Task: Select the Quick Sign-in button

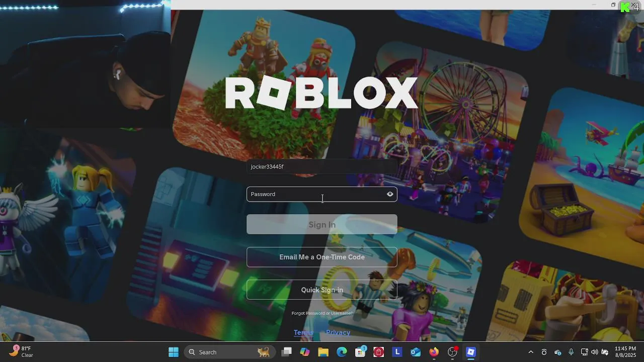Action: pyautogui.click(x=322, y=290)
